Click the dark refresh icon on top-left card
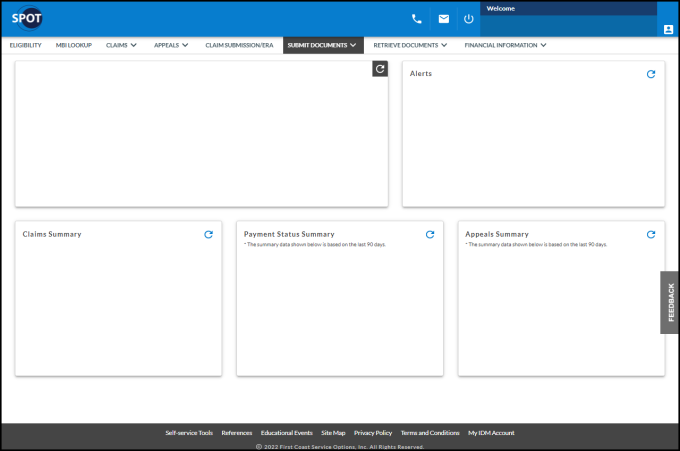 (380, 69)
